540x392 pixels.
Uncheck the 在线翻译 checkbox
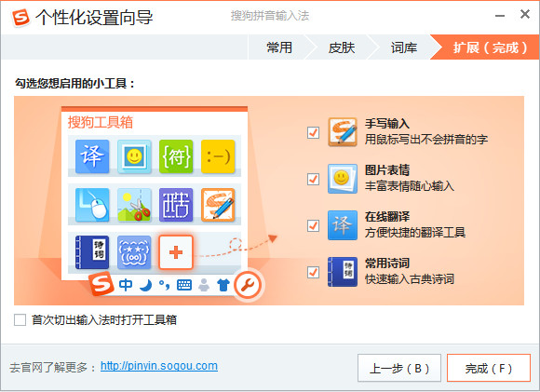tap(313, 226)
